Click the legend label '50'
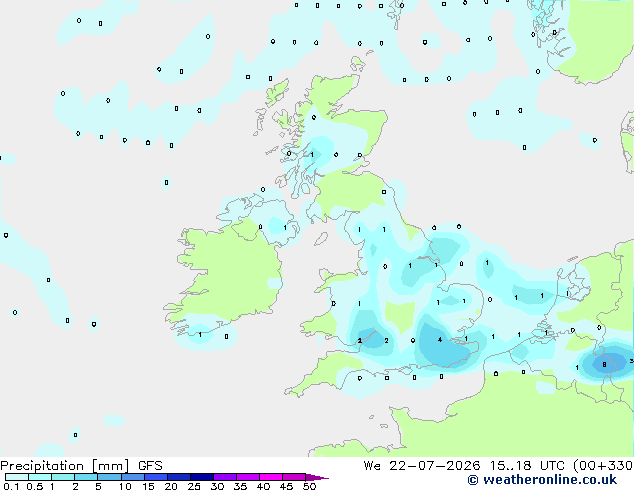 point(309,486)
